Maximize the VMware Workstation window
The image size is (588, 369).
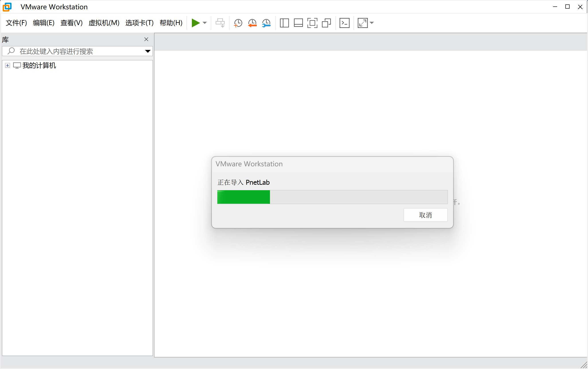[x=568, y=7]
